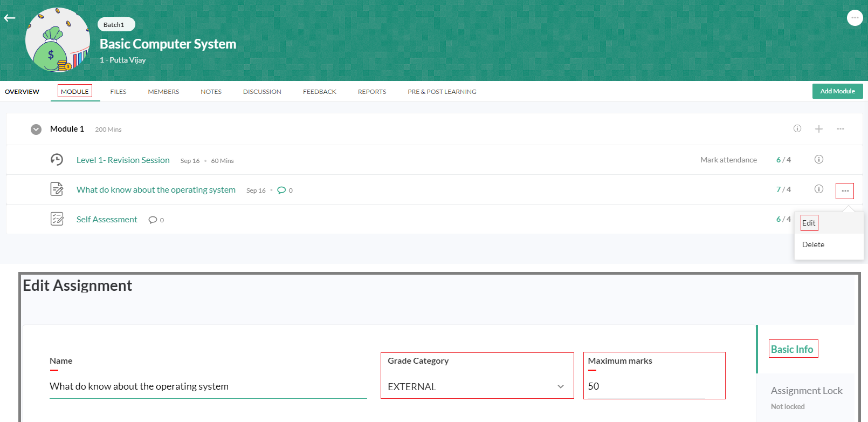Screen dimensions: 868x422
Task: Click the Basic Computer System title
Action: (x=168, y=44)
